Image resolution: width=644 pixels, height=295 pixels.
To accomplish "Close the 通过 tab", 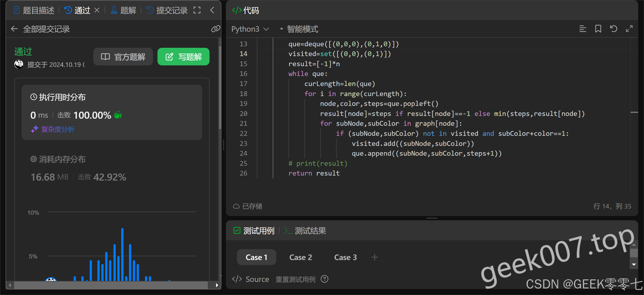I will click(x=97, y=10).
